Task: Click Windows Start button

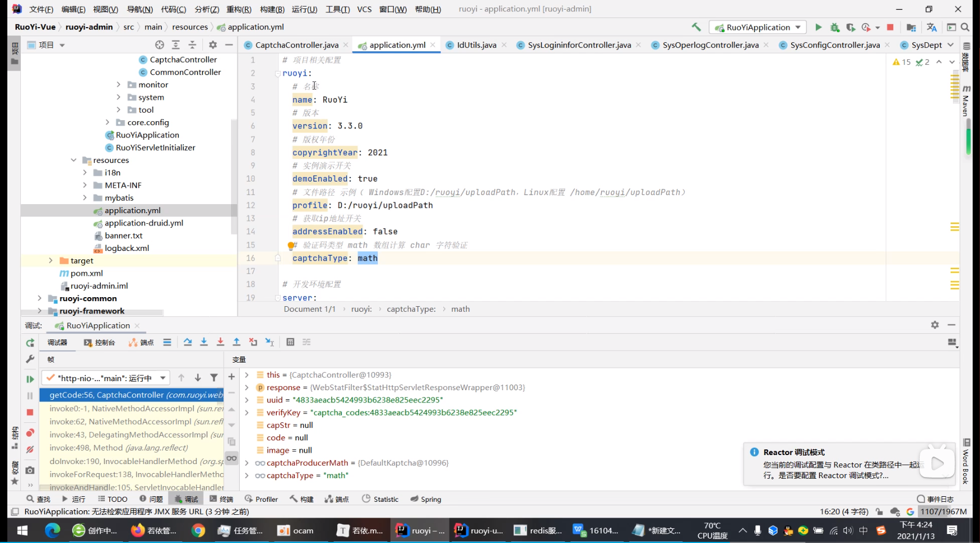Action: point(23,530)
